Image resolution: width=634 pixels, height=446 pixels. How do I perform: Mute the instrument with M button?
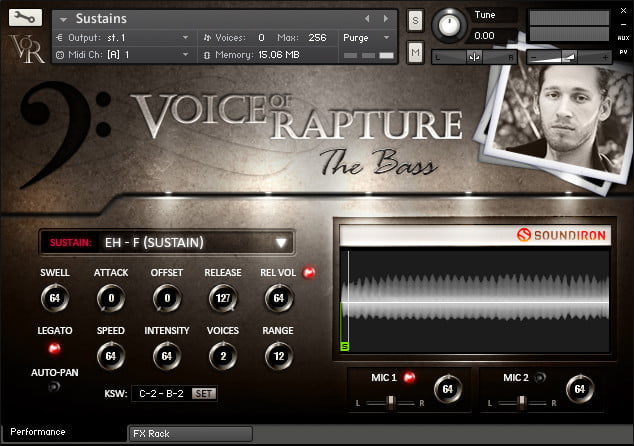click(x=415, y=52)
